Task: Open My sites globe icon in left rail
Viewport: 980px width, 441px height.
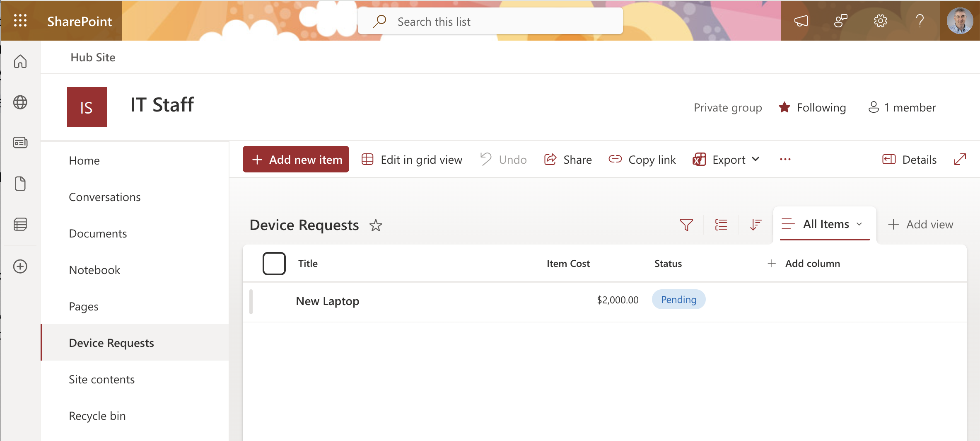Action: (20, 102)
